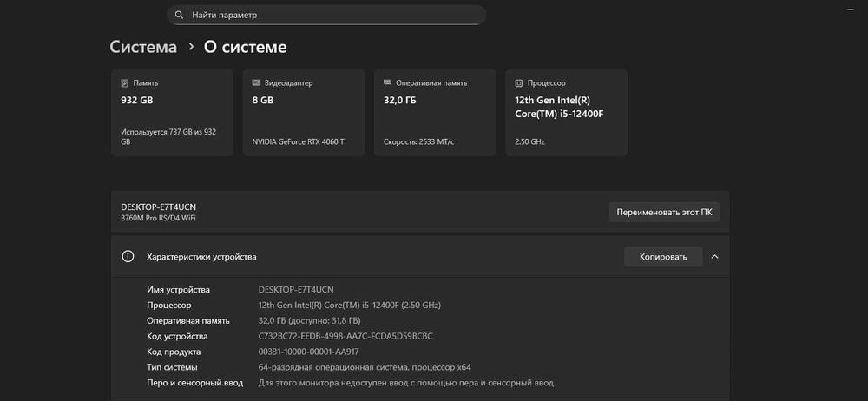
Task: Click the video adapter icon beside 'Видеоадаптер'
Action: [x=256, y=83]
